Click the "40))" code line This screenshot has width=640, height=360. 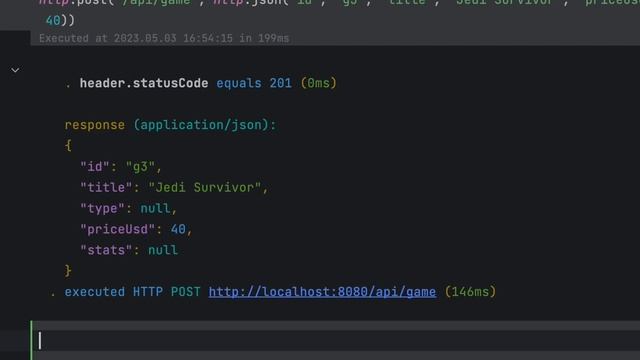[60, 20]
